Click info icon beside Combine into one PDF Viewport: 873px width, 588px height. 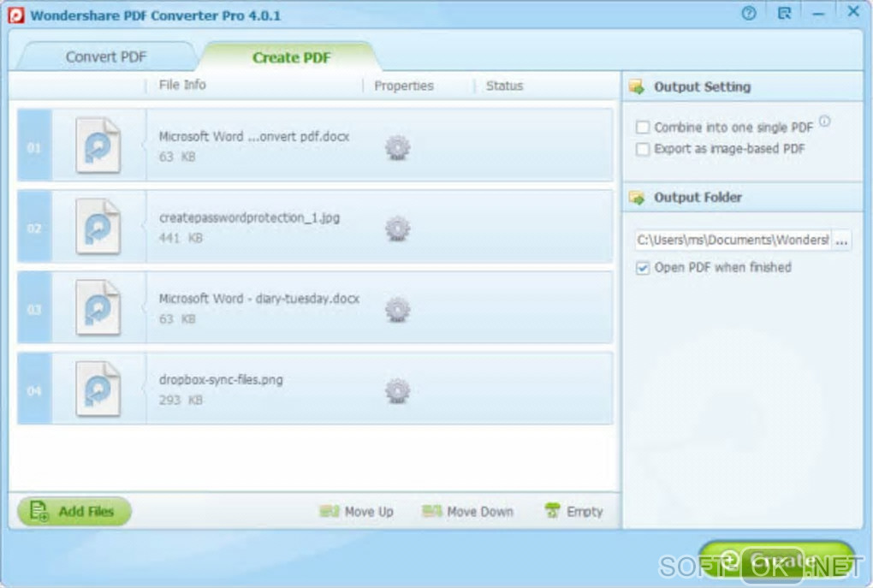824,121
